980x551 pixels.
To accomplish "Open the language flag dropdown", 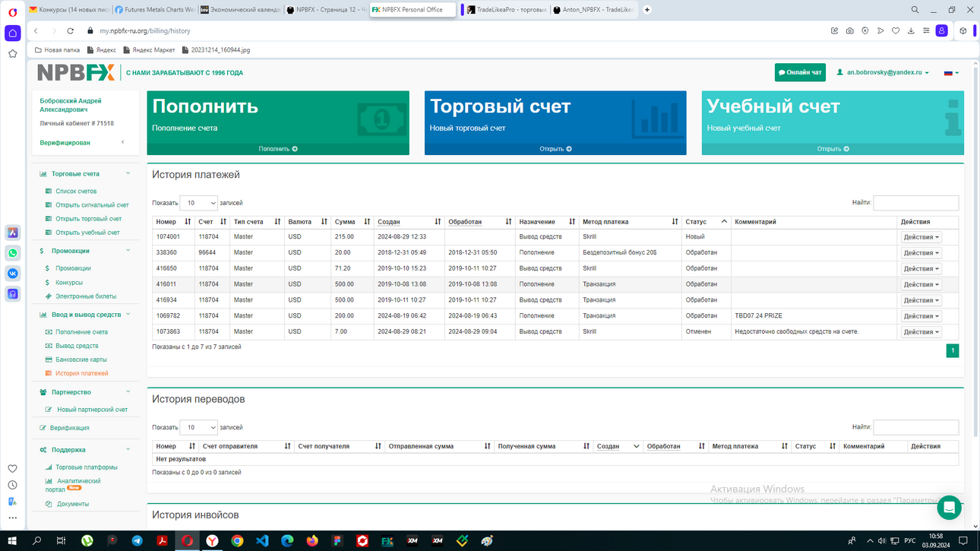I will click(x=951, y=73).
